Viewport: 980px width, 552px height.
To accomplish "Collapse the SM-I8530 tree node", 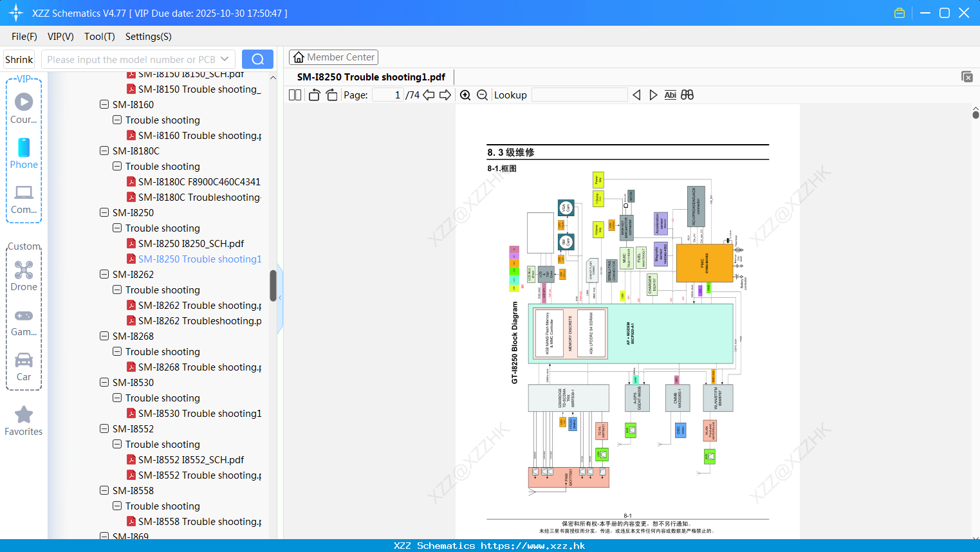I will pos(104,382).
